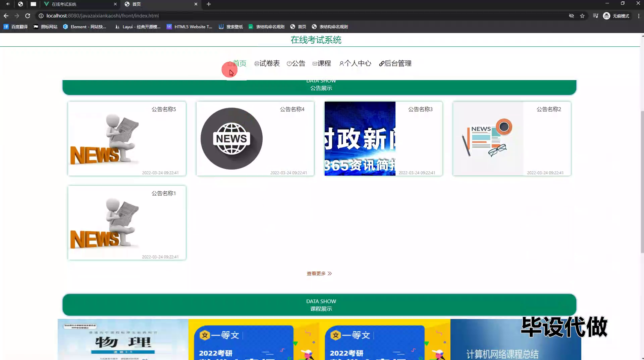Click the printer icon beside 试卷表

(257, 63)
